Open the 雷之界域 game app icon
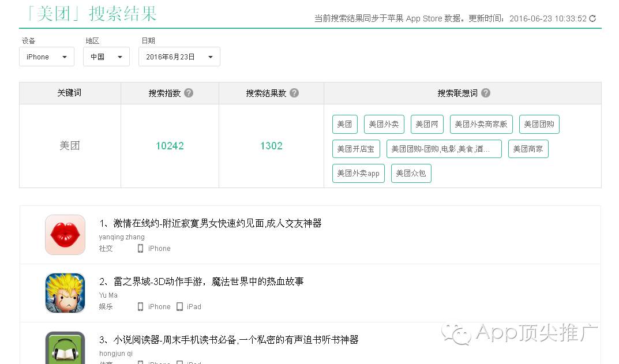Image resolution: width=619 pixels, height=364 pixels. coord(65,293)
